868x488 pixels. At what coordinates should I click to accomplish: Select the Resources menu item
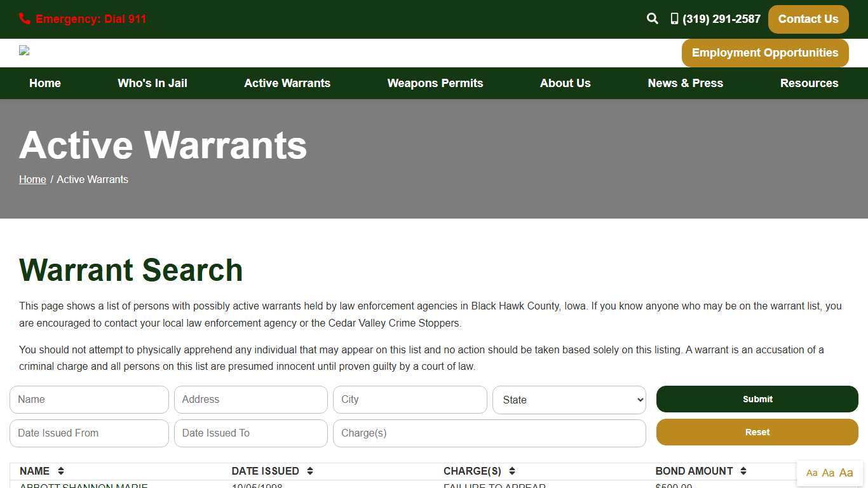point(809,83)
